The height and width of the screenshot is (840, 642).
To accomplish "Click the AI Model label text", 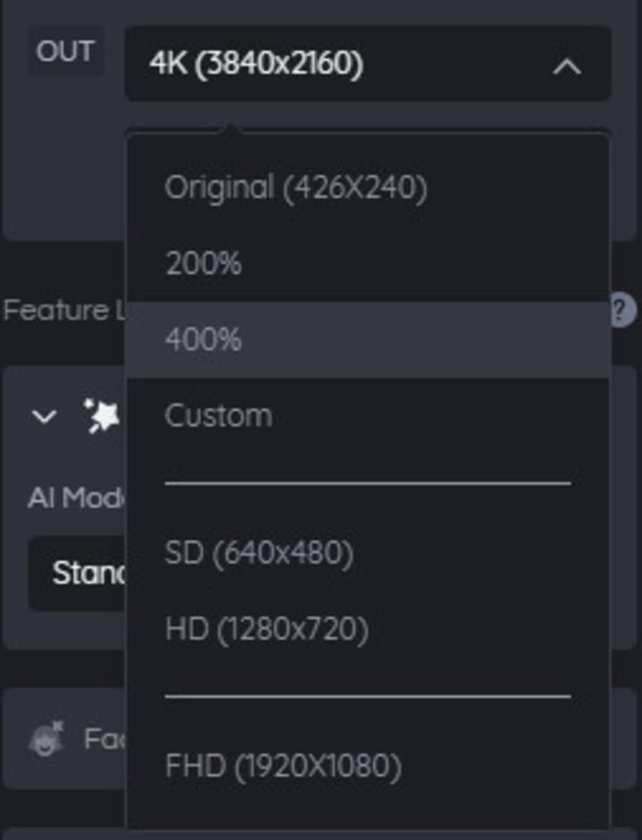I will click(x=75, y=497).
